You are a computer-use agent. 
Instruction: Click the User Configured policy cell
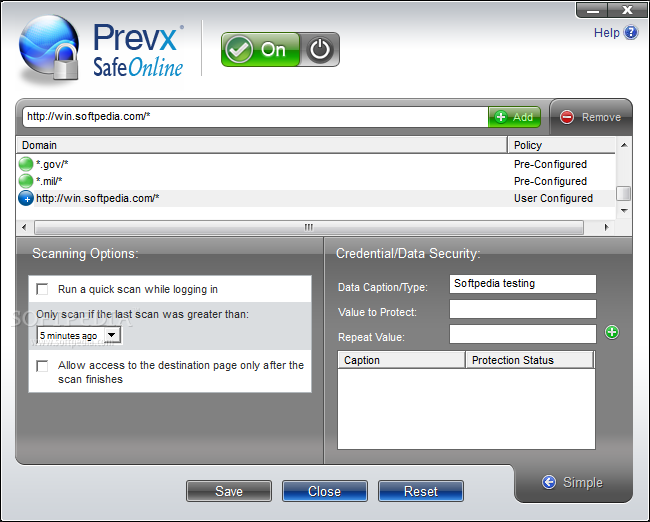553,199
